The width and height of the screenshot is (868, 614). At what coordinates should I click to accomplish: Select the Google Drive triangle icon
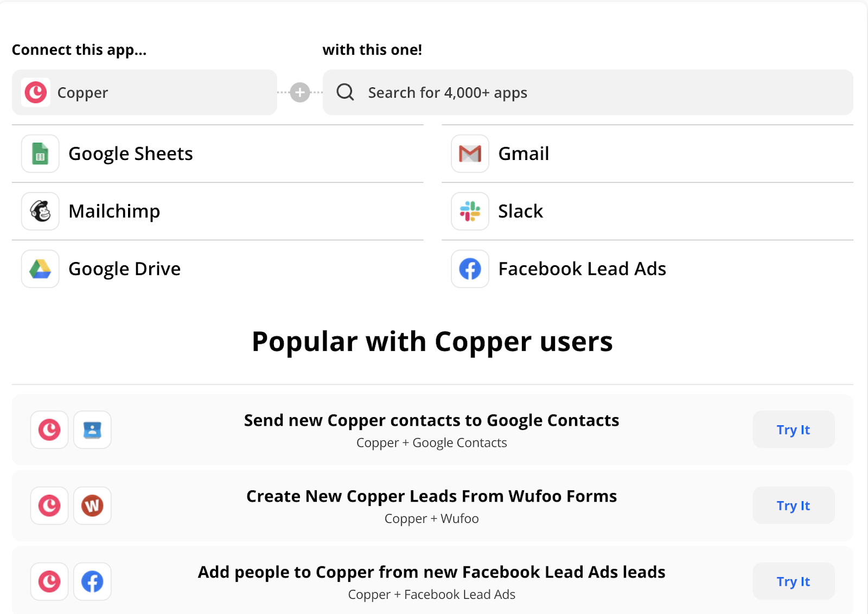click(x=40, y=268)
